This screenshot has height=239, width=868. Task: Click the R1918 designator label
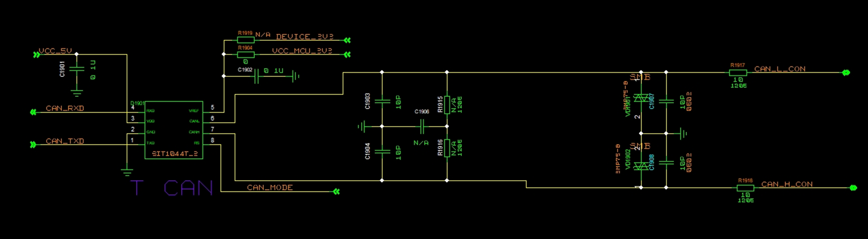coord(745,180)
